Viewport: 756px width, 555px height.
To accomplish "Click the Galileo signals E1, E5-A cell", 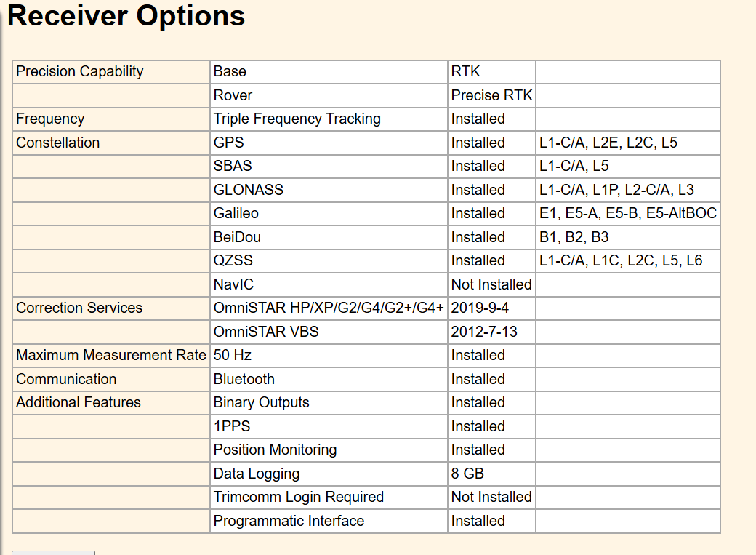I will pos(627,213).
